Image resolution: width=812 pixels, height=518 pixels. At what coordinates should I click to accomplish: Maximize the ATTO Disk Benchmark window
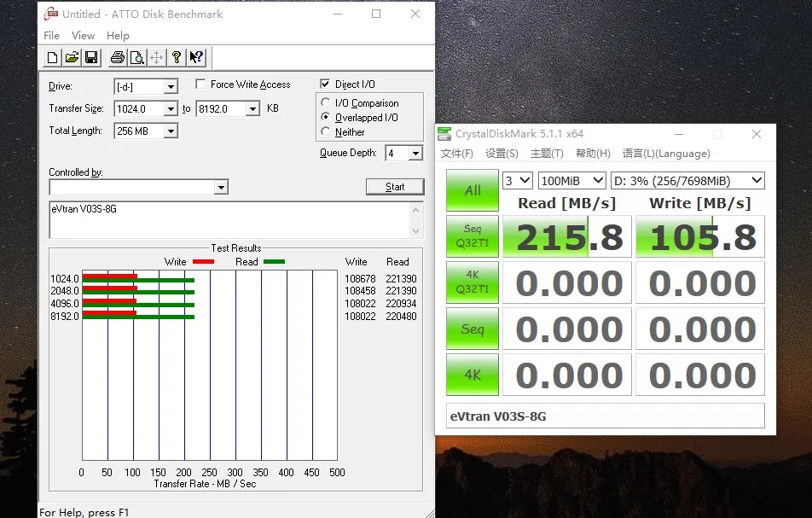click(x=376, y=14)
